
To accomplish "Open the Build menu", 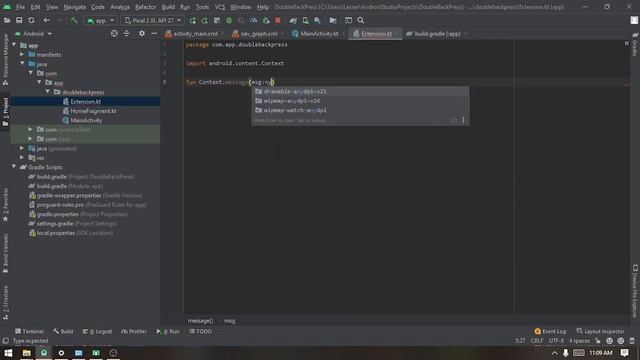I will pos(168,7).
